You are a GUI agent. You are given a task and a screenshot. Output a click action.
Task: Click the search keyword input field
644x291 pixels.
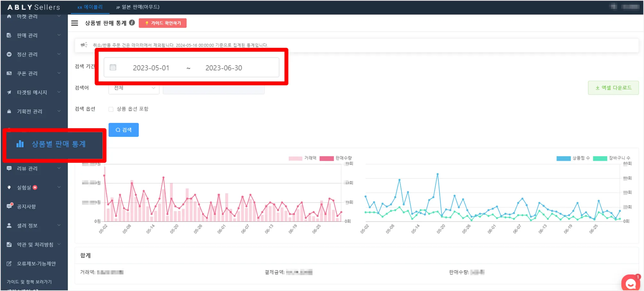(214, 88)
